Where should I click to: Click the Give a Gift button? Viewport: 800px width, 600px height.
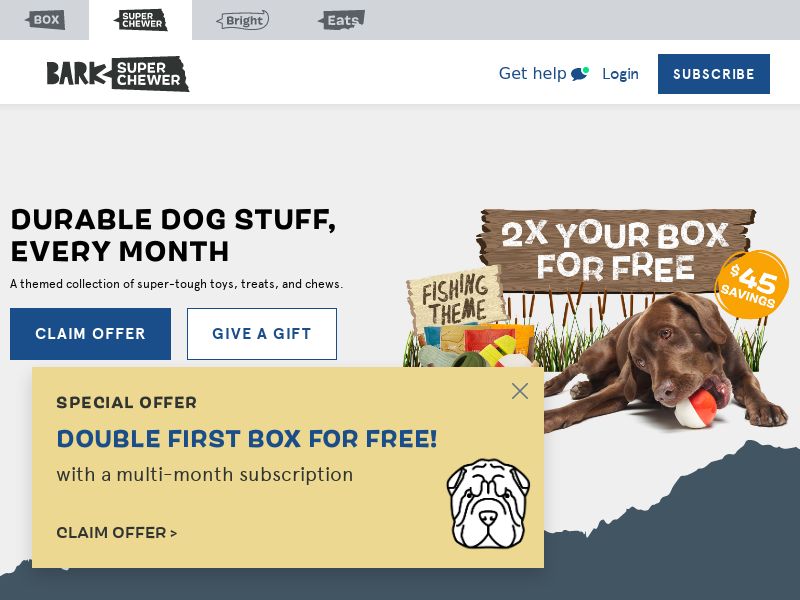pos(262,334)
